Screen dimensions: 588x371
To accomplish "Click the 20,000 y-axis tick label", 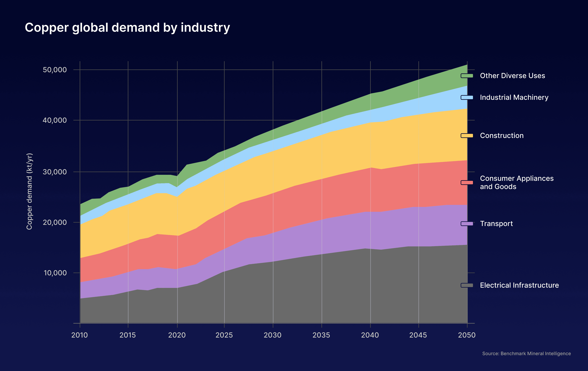I will coord(55,222).
